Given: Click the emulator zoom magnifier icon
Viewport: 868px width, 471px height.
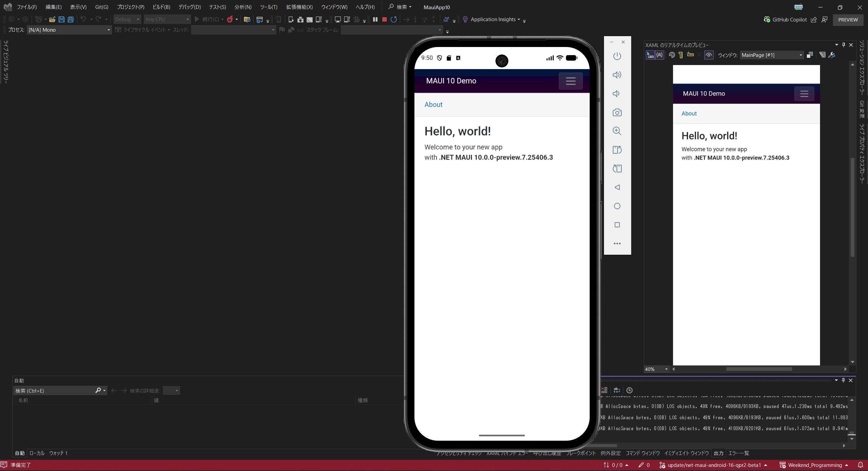Looking at the screenshot, I should point(617,131).
